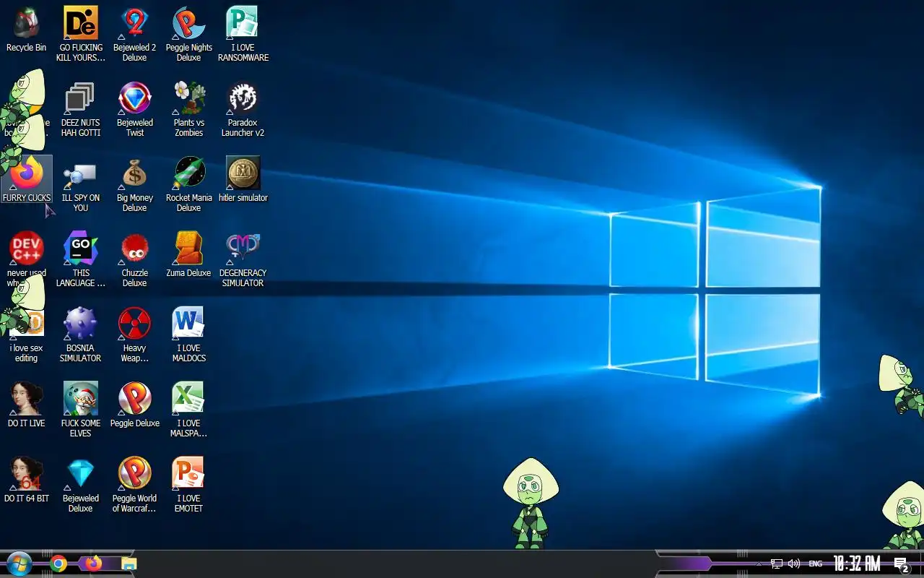
Task: Show hidden system tray icons
Action: 758,564
